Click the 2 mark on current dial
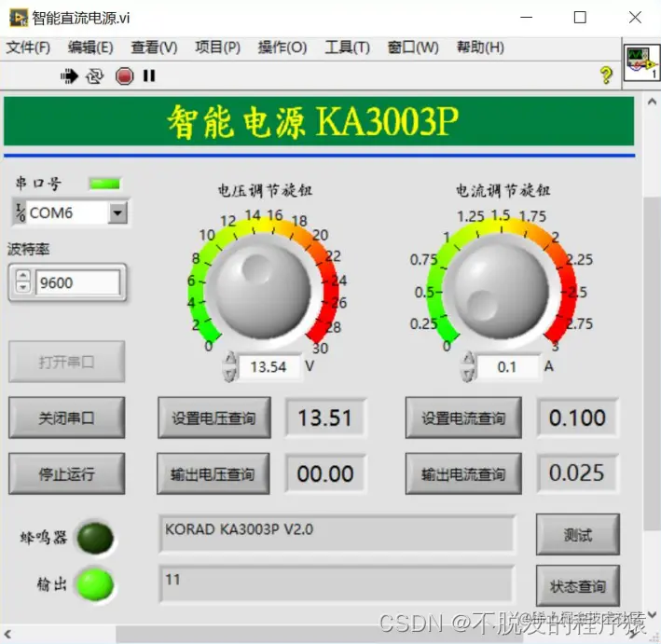661x644 pixels. (x=556, y=238)
